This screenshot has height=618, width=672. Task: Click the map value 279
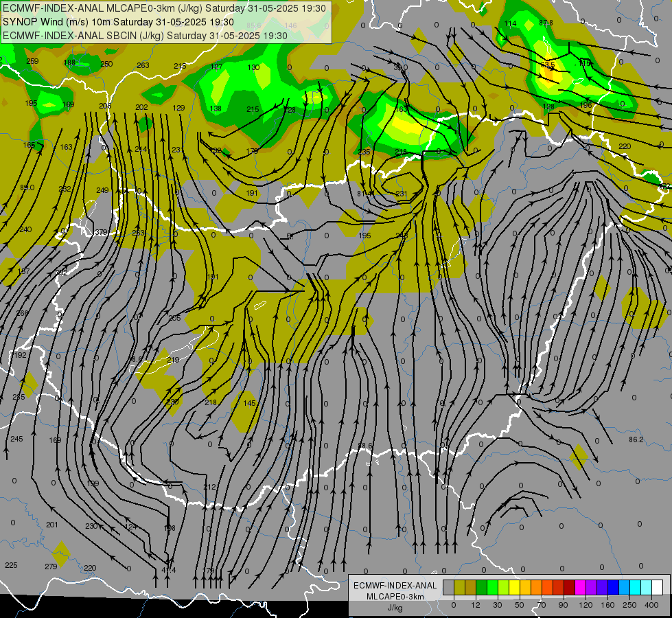coord(51,566)
